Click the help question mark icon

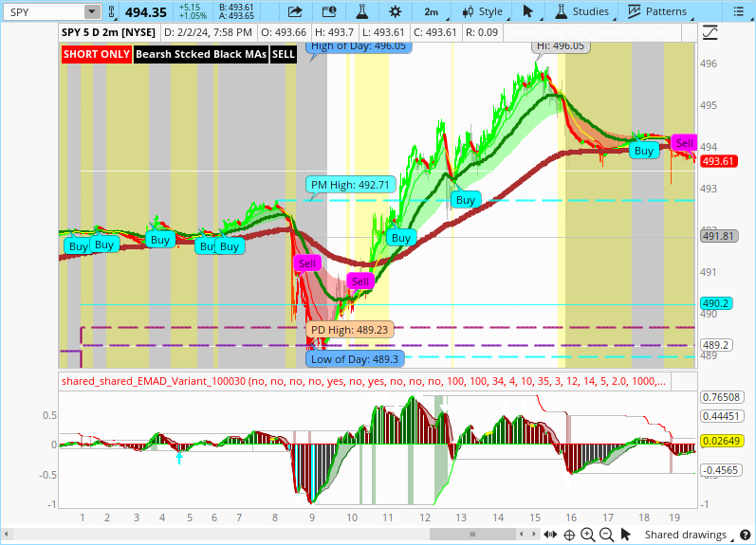[x=745, y=535]
